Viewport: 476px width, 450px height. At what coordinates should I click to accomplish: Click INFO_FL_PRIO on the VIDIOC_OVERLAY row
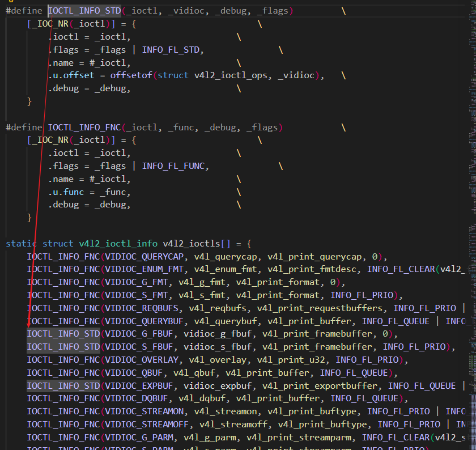[x=367, y=360]
